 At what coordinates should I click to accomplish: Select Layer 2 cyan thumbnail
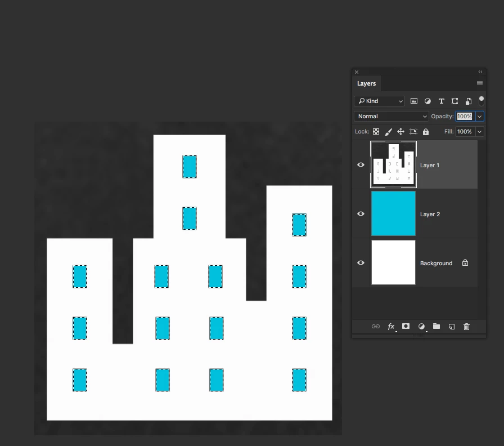(x=393, y=213)
